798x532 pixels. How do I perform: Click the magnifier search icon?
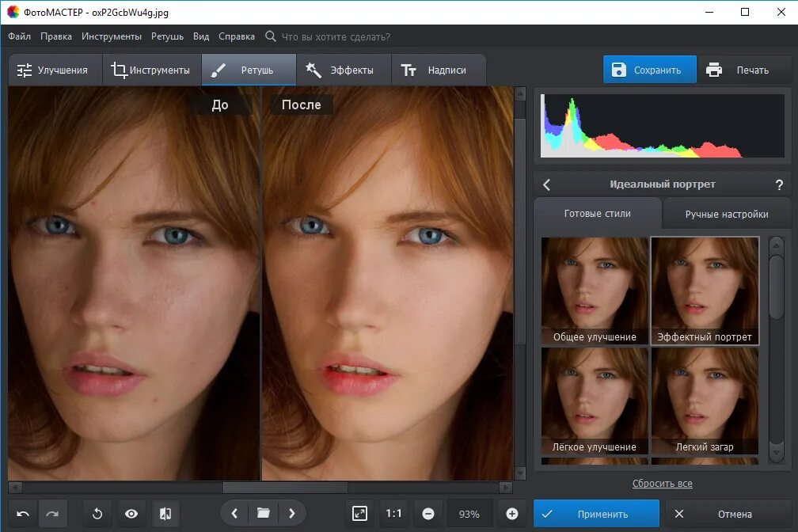coord(271,36)
